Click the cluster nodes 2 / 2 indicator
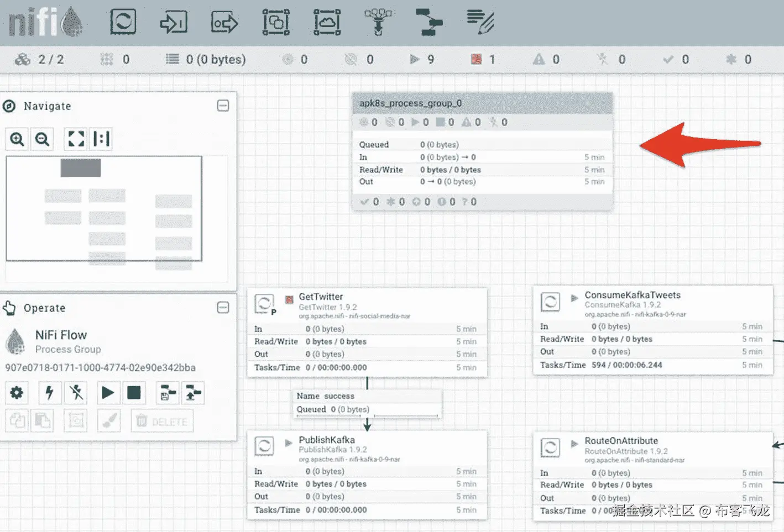 click(x=39, y=59)
